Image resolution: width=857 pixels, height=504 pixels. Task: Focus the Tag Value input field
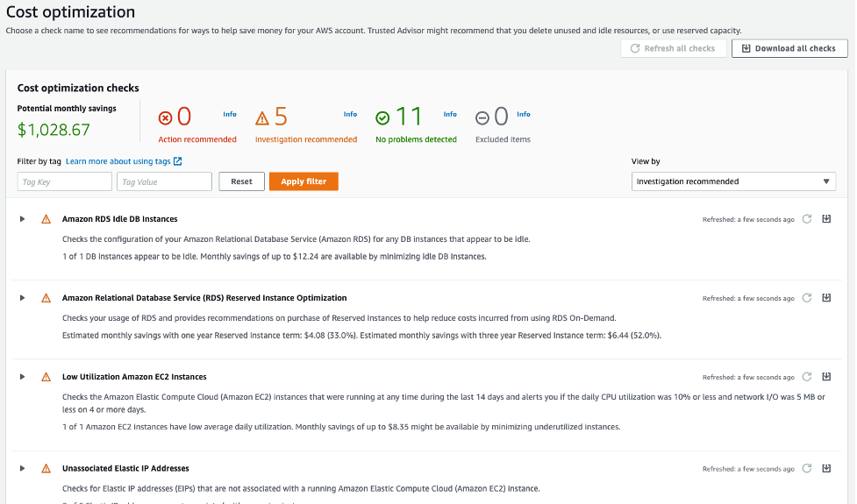[165, 181]
